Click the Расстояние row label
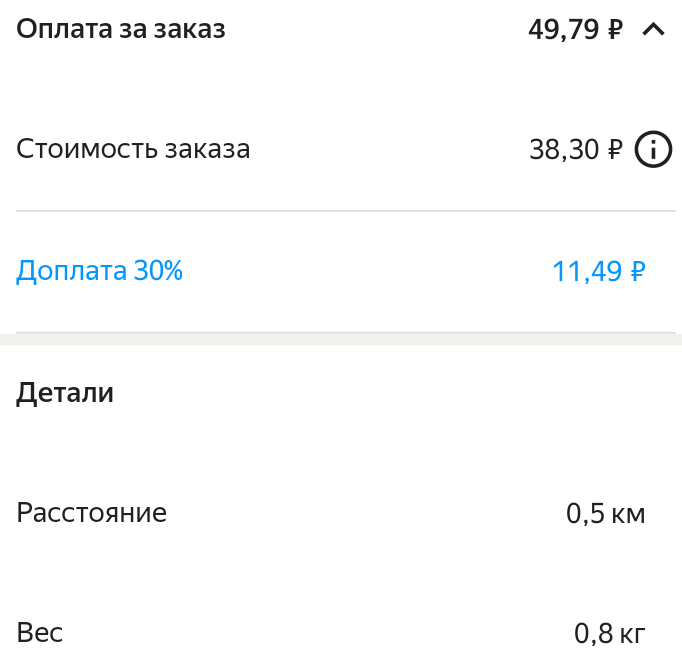This screenshot has height=664, width=682. (x=91, y=514)
